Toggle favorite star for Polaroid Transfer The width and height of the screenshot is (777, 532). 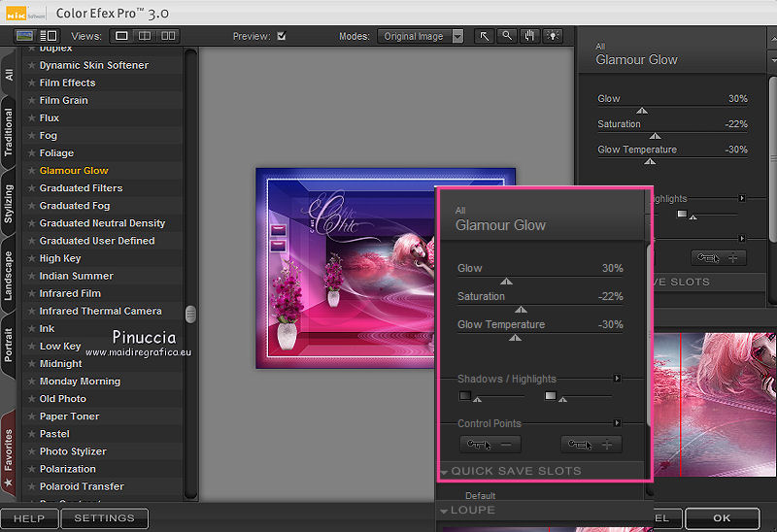(32, 486)
